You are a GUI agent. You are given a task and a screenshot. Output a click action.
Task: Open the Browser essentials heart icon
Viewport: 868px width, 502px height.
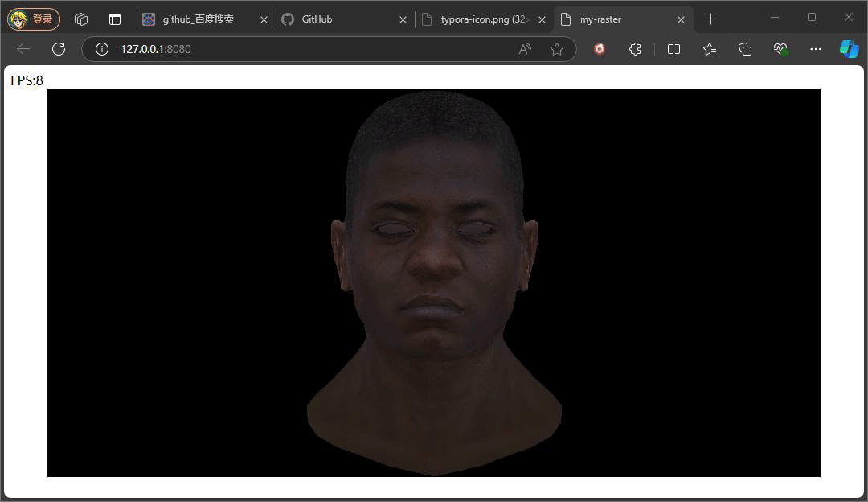[x=780, y=49]
